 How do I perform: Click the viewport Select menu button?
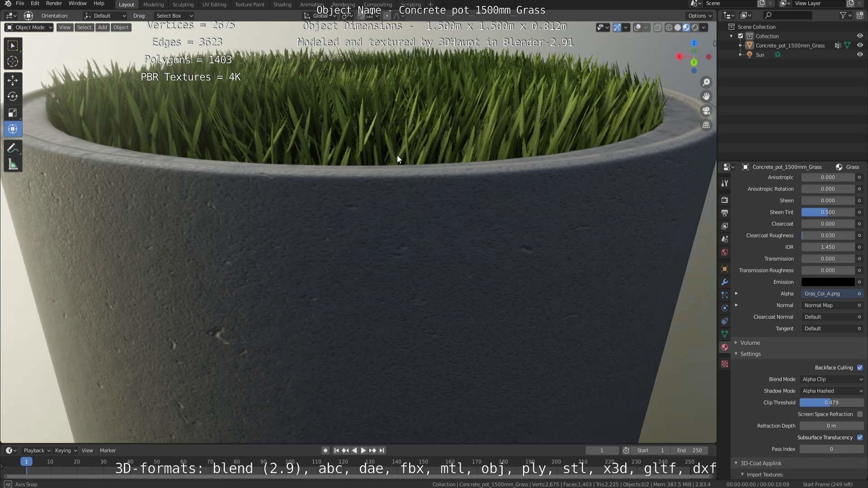pyautogui.click(x=84, y=28)
